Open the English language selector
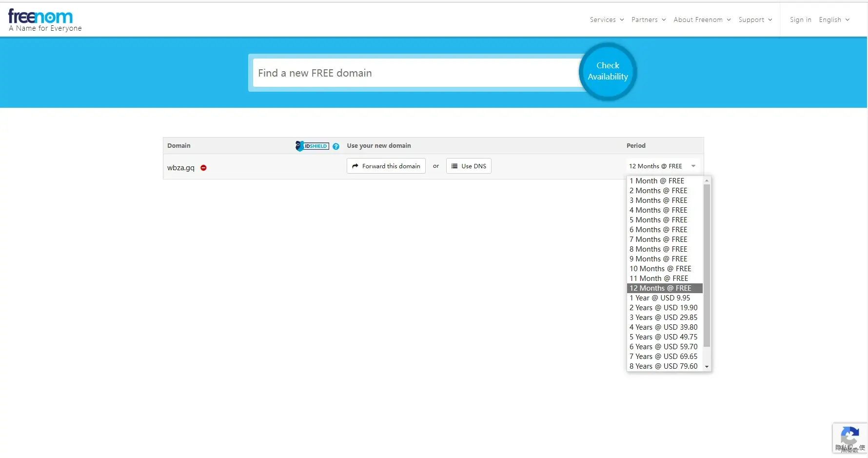868x458 pixels. click(834, 20)
